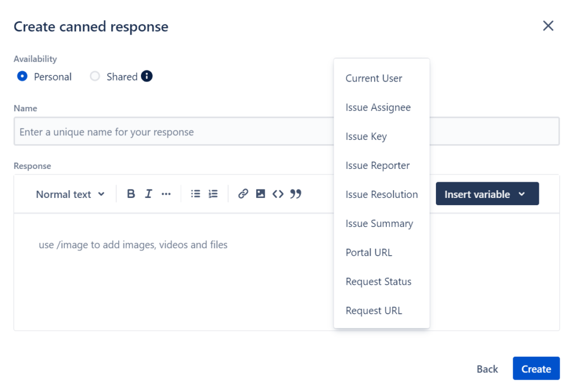The height and width of the screenshot is (392, 573).
Task: Open more formatting options via ellipsis icon
Action: [166, 193]
